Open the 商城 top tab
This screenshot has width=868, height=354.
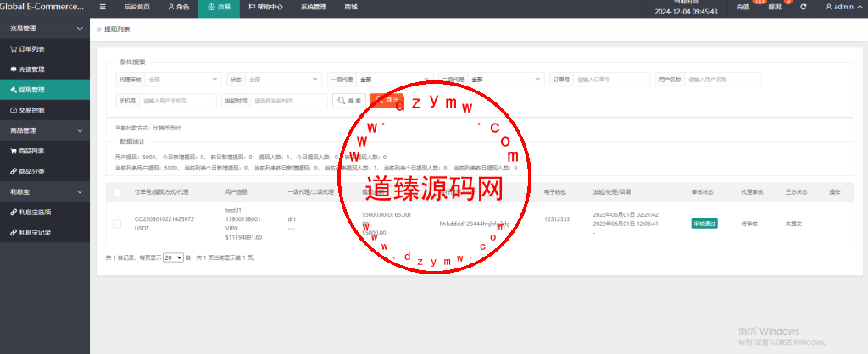pyautogui.click(x=350, y=7)
